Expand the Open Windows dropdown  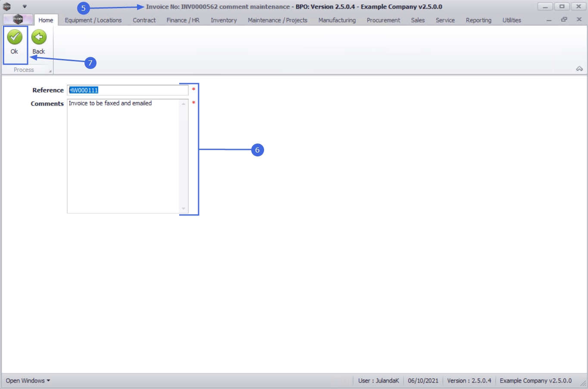click(x=28, y=381)
